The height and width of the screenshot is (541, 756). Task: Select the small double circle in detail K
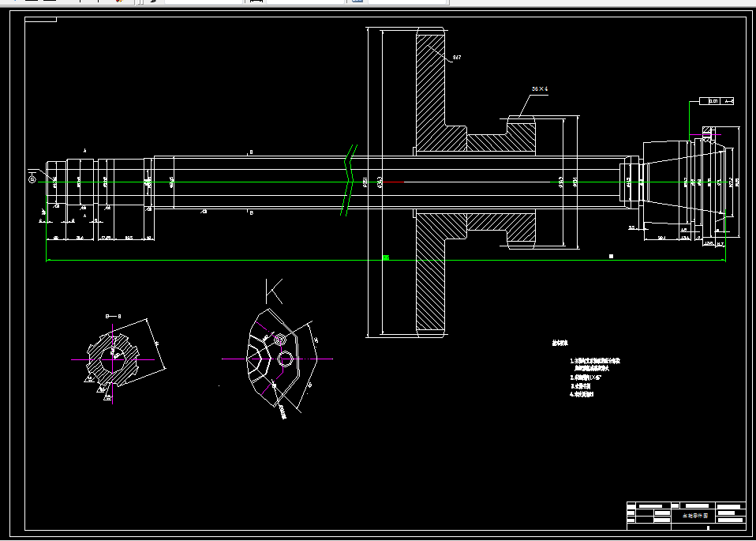click(x=280, y=340)
